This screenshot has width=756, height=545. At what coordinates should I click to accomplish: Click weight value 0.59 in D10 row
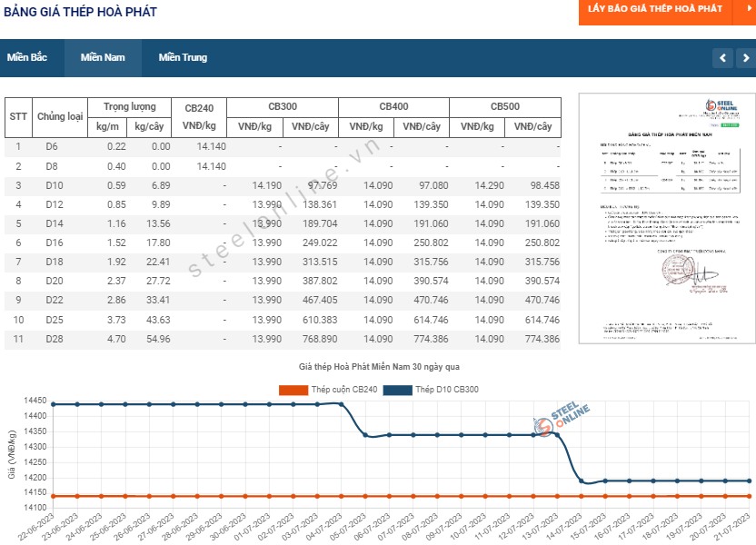click(x=116, y=185)
